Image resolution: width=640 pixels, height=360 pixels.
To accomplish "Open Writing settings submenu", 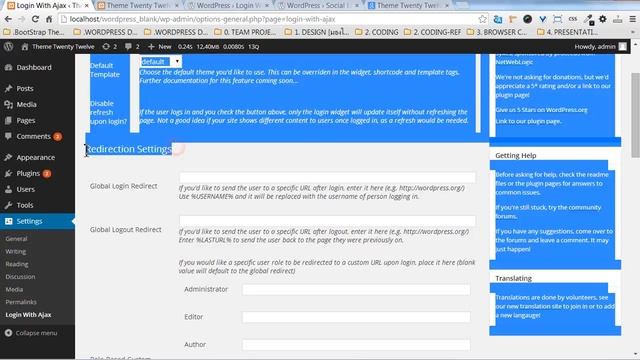I will pyautogui.click(x=16, y=251).
